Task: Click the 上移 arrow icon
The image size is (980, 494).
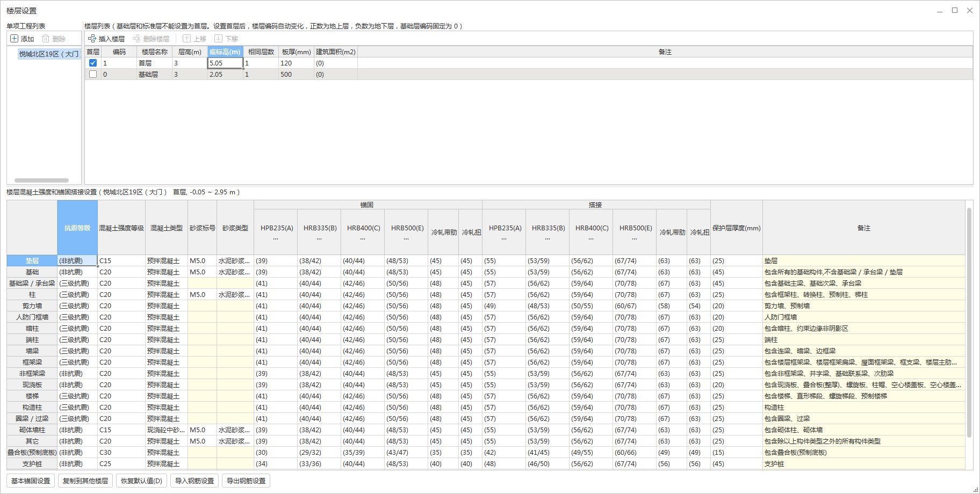Action: [x=186, y=39]
